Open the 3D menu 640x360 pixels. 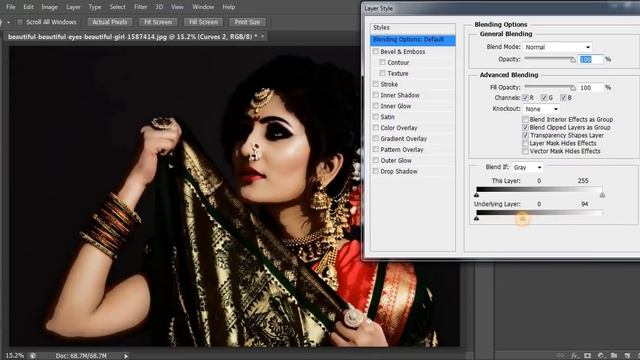(x=159, y=7)
